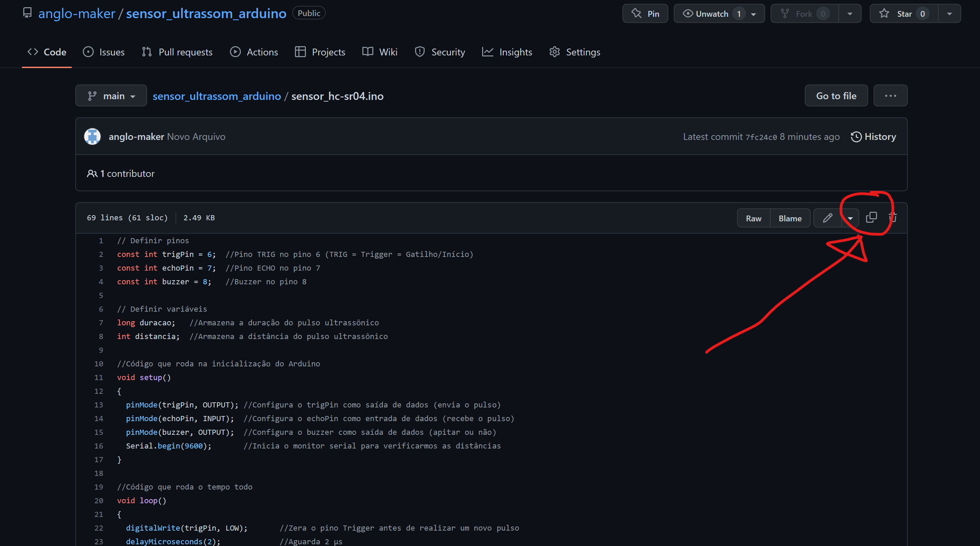The width and height of the screenshot is (980, 546).
Task: Open the main branch dropdown
Action: pos(111,96)
